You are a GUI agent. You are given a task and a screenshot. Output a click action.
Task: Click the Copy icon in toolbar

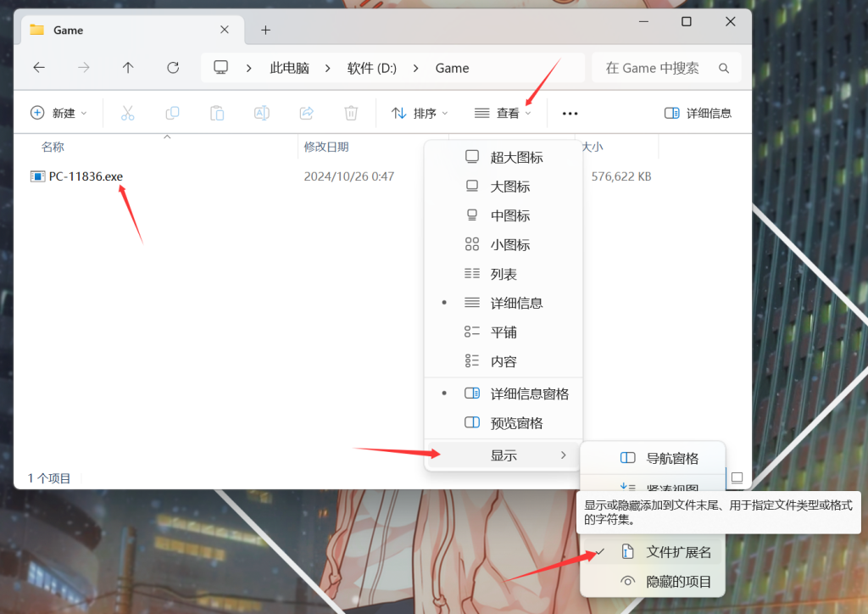pyautogui.click(x=172, y=113)
